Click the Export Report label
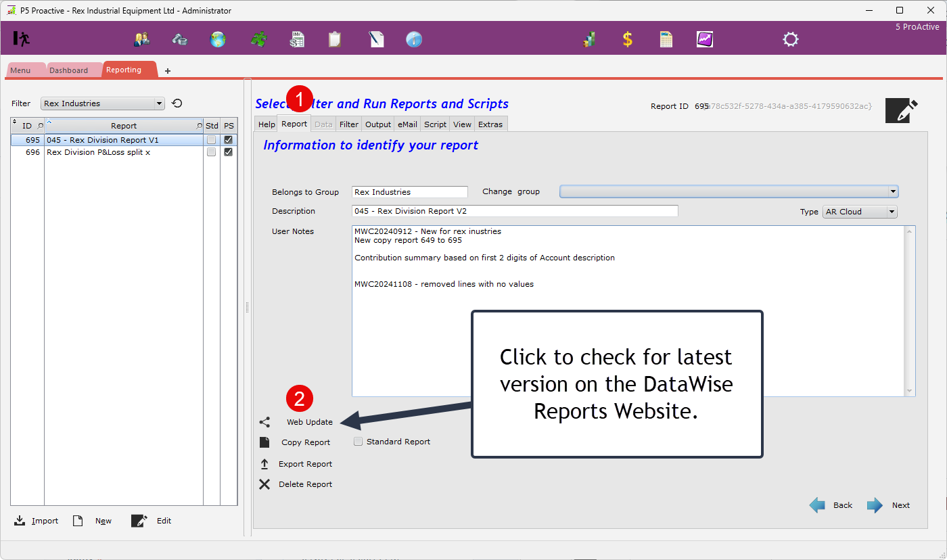Image resolution: width=947 pixels, height=560 pixels. [306, 464]
